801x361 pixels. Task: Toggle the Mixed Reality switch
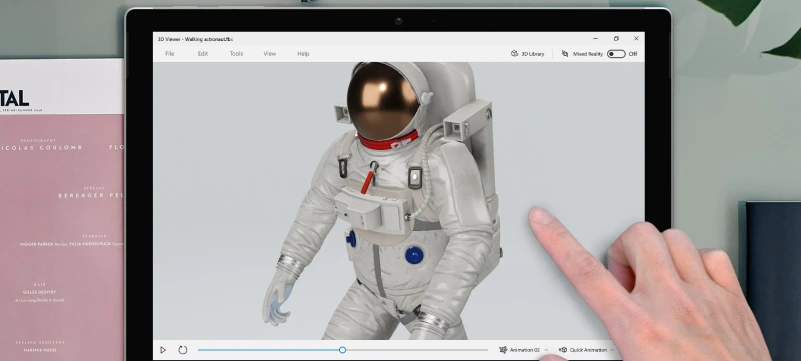[616, 54]
